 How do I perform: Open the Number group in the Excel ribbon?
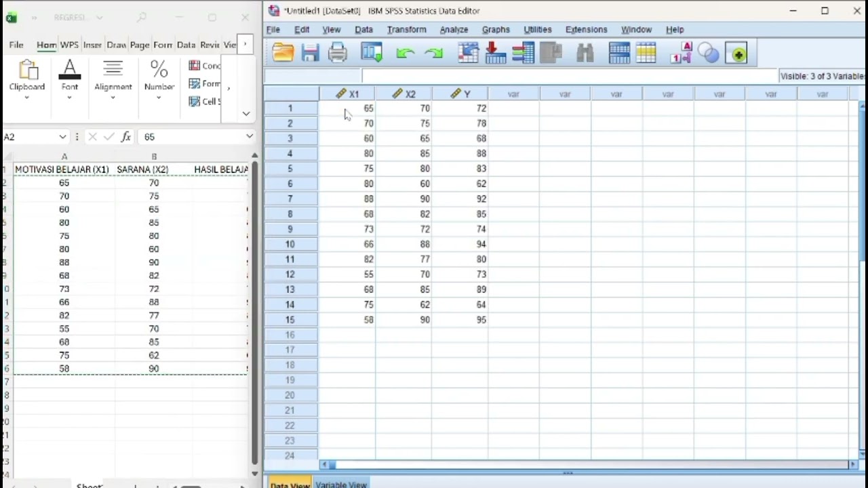tap(159, 80)
